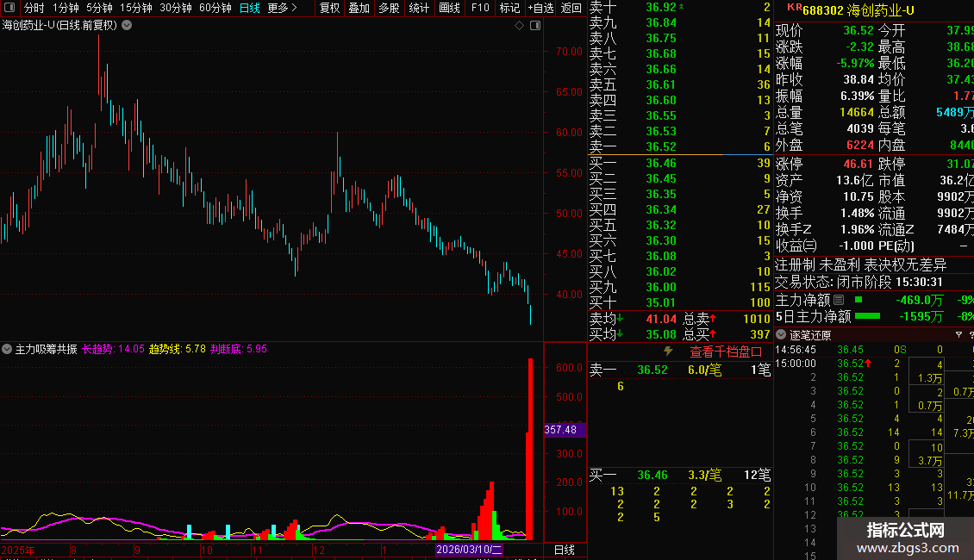Click the 标记 mark button
Screen dimensions: 974x560
509,8
